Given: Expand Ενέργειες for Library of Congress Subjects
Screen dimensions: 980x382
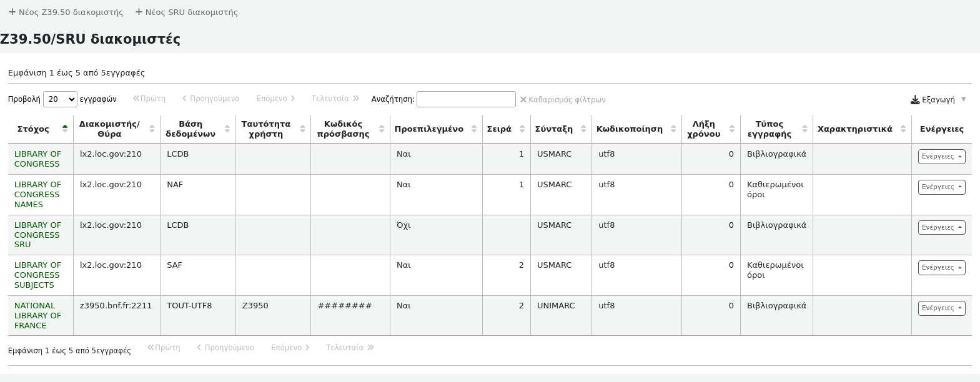Looking at the screenshot, I should (941, 268).
